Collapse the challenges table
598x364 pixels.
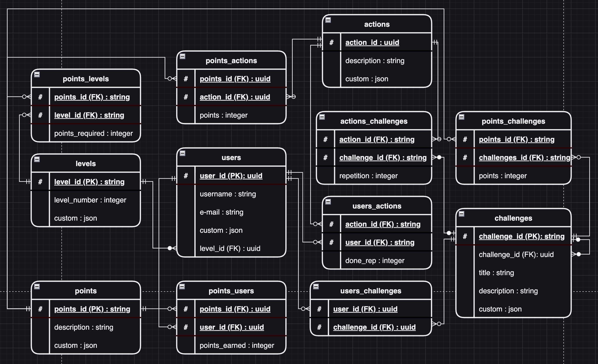tap(462, 214)
